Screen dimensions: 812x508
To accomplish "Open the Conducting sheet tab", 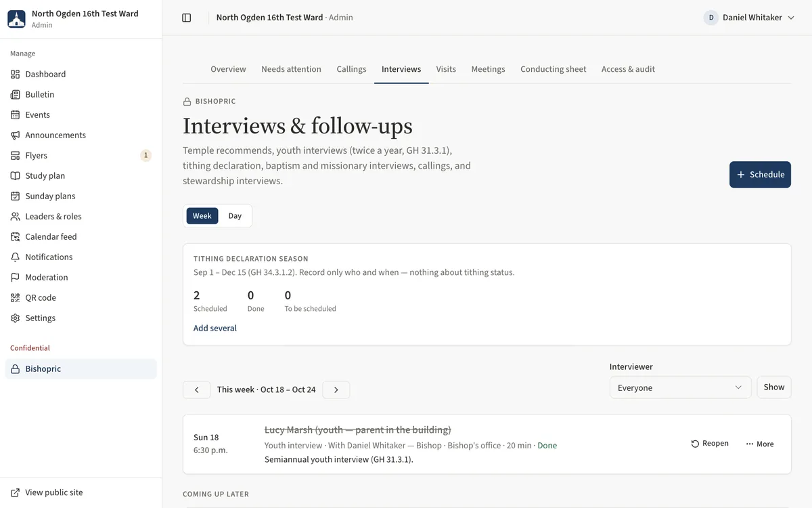I will click(x=553, y=69).
